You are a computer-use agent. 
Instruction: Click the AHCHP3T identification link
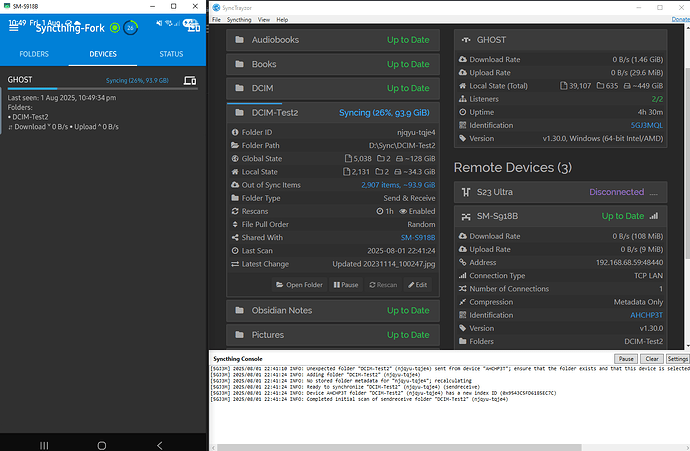pyautogui.click(x=646, y=315)
